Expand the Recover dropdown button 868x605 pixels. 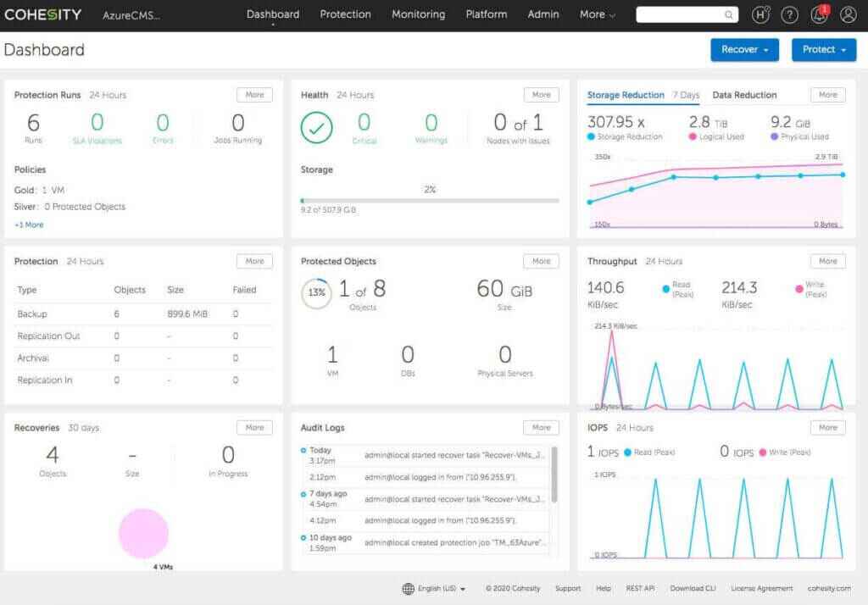(743, 50)
